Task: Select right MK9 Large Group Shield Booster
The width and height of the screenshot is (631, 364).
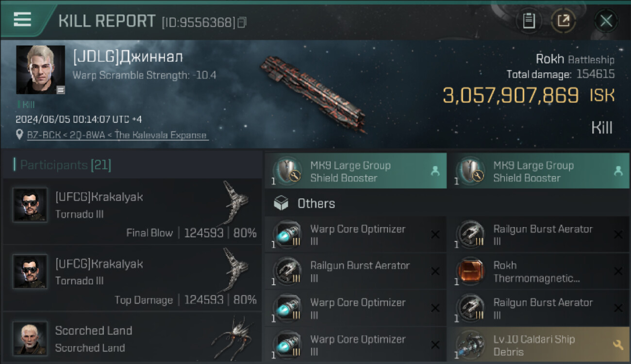Action: 538,171
